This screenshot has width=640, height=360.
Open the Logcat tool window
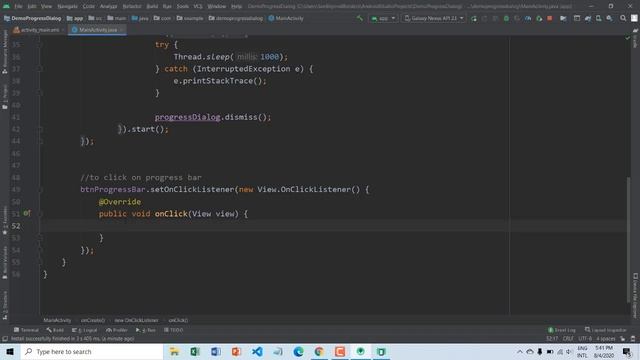[x=84, y=330]
